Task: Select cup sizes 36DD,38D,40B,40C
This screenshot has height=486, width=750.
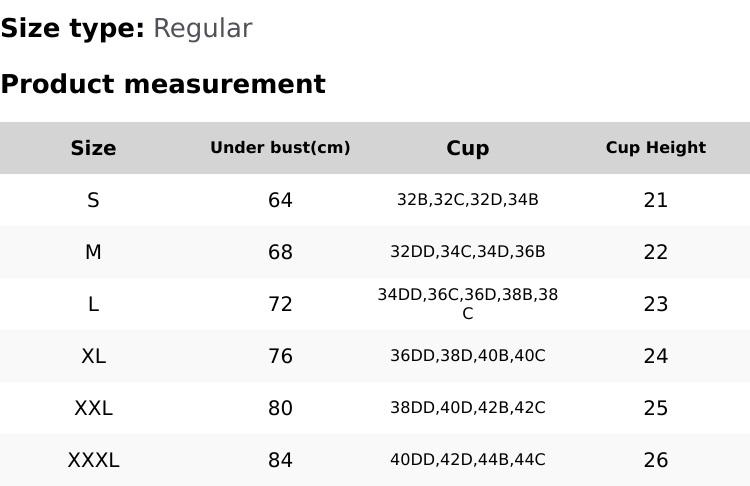Action: [x=467, y=356]
